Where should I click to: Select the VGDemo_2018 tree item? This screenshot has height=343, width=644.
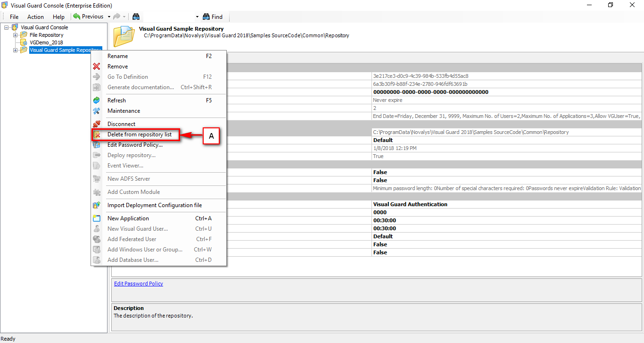[x=46, y=42]
